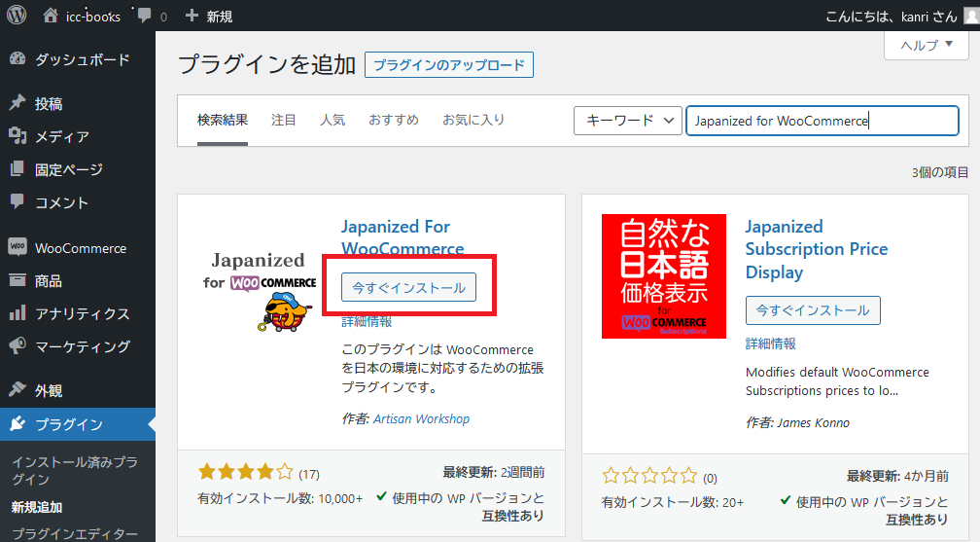Image resolution: width=980 pixels, height=542 pixels.
Task: Expand the ヘルプ panel
Action: pyautogui.click(x=927, y=45)
